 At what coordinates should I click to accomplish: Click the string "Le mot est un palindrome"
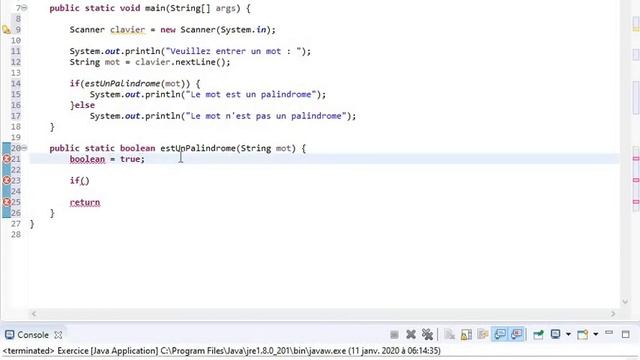[x=251, y=94]
